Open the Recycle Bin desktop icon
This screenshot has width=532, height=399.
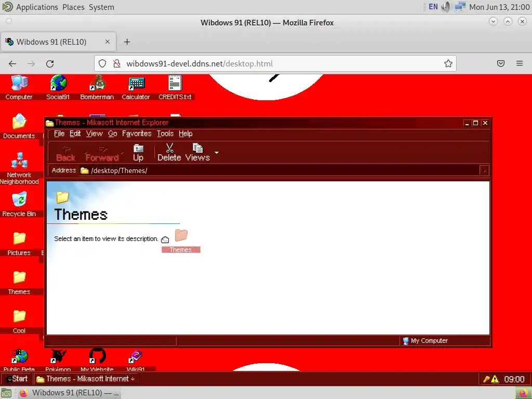click(x=19, y=204)
